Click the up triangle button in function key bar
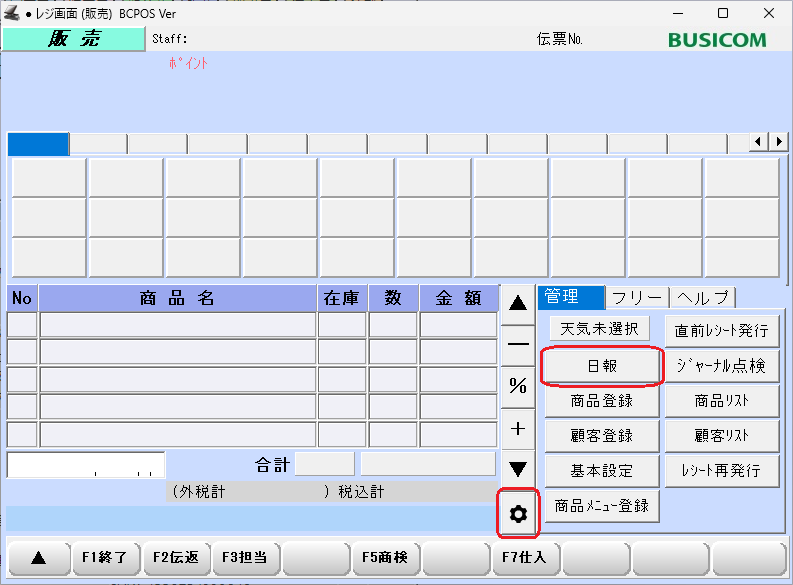This screenshot has width=793, height=585. coord(38,558)
